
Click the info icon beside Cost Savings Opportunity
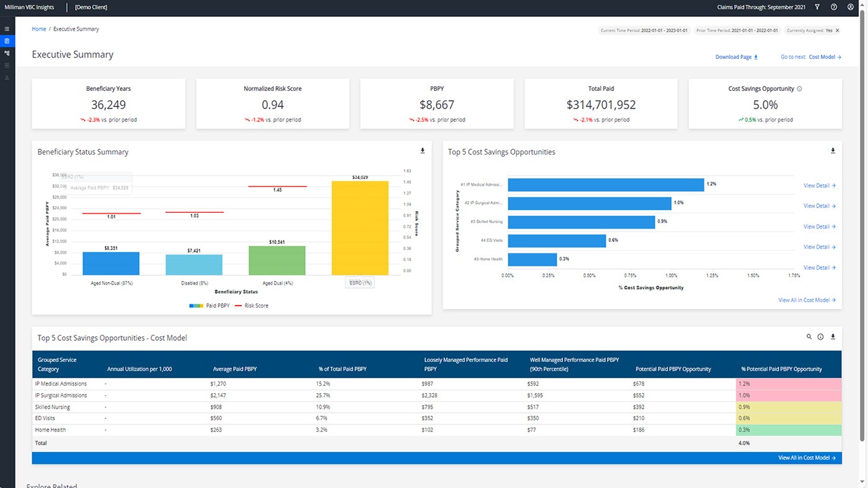(800, 89)
